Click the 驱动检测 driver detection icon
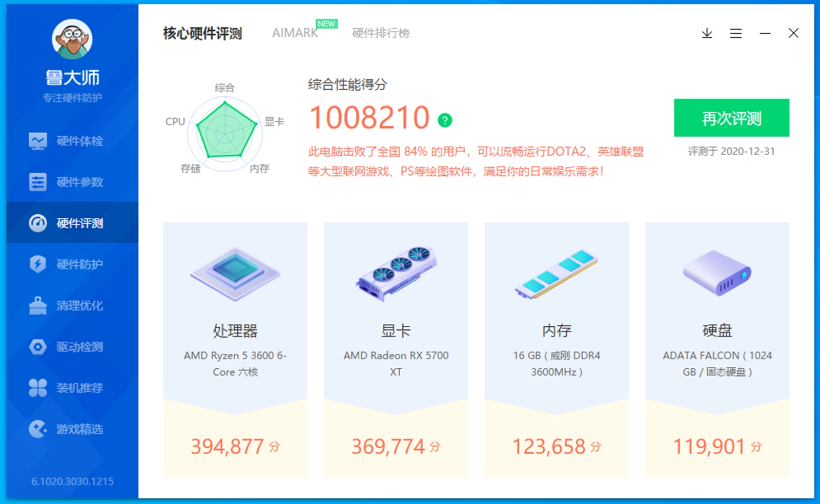Screen dimensions: 820x504 37,347
